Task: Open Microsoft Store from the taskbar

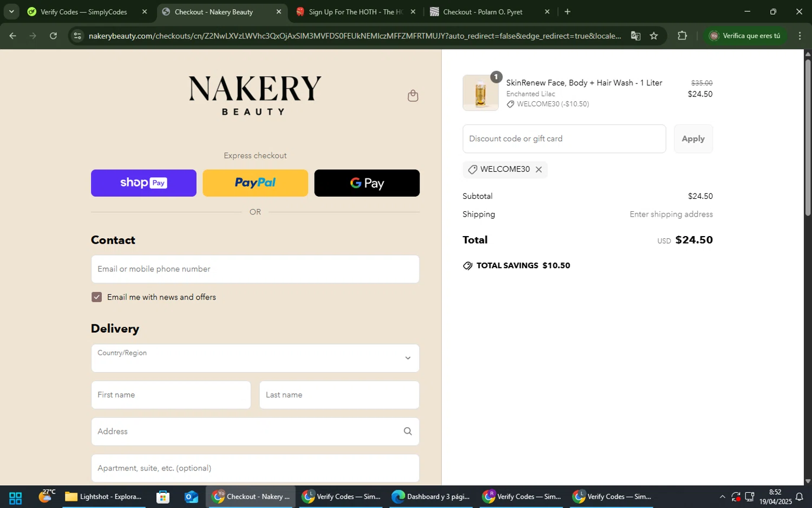Action: tap(162, 497)
